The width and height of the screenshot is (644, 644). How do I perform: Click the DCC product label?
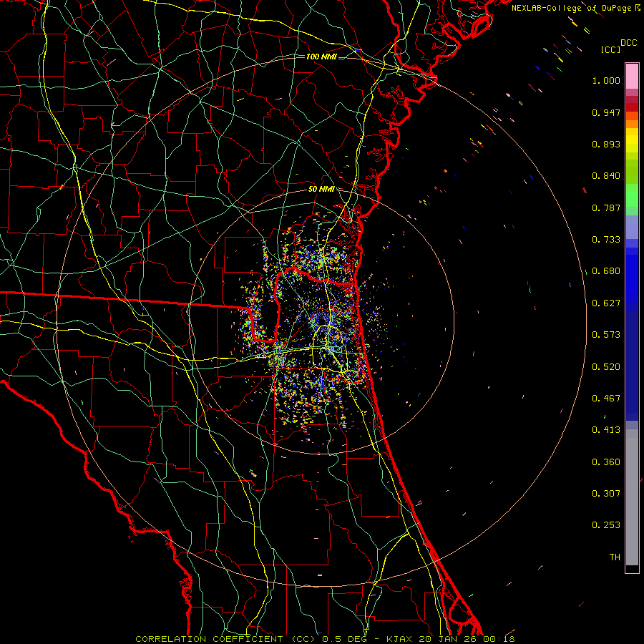tap(629, 43)
